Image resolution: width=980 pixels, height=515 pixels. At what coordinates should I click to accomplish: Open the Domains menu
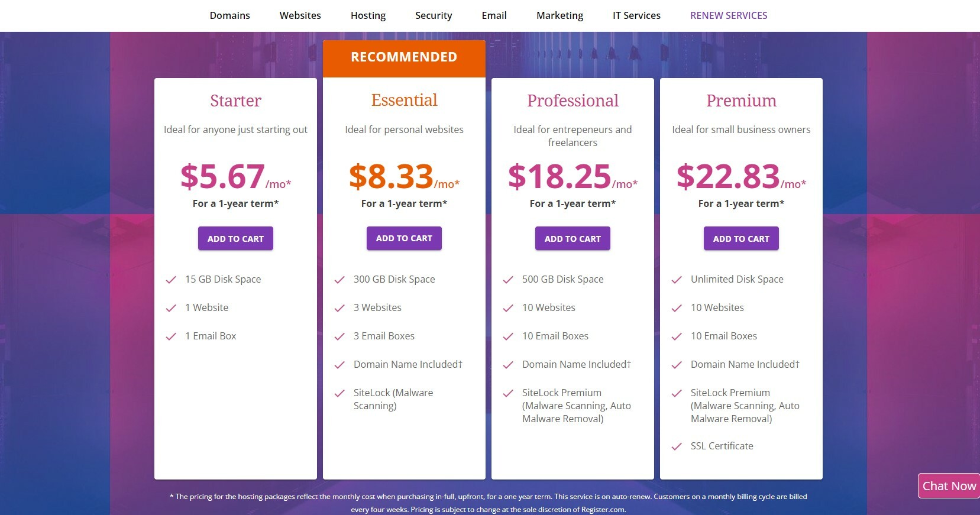pos(229,15)
